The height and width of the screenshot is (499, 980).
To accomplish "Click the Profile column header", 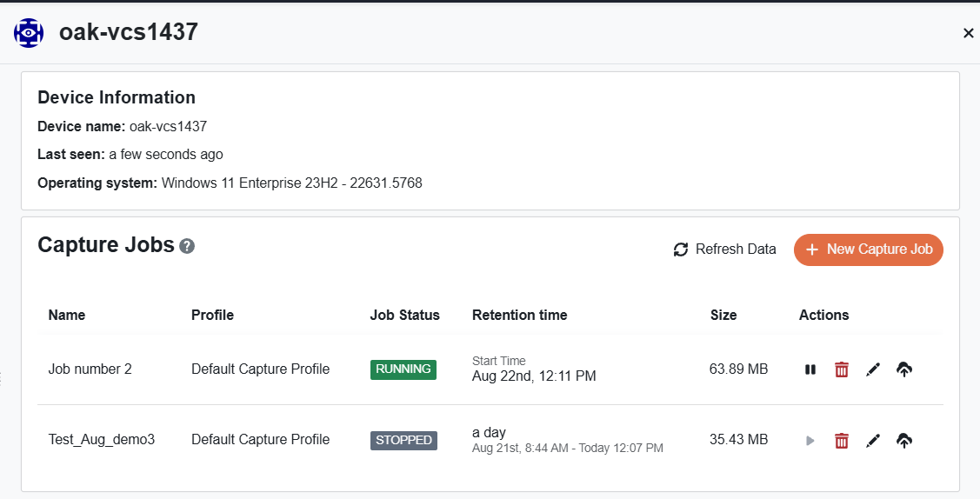I will [x=212, y=315].
